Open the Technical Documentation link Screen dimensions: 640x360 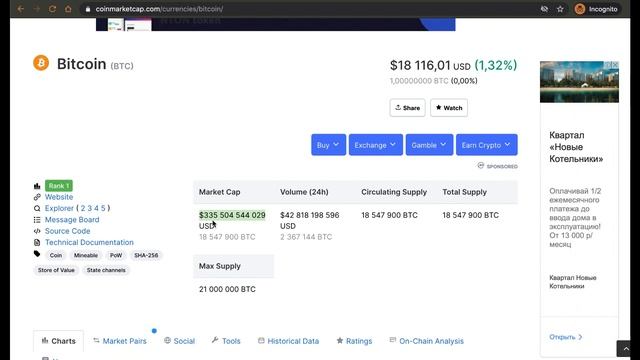pyautogui.click(x=89, y=242)
